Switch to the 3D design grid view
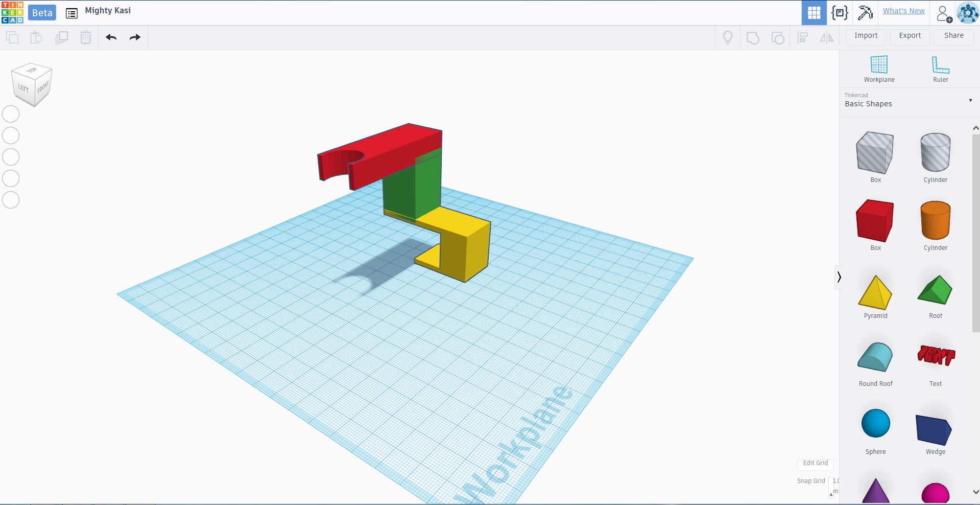 pyautogui.click(x=814, y=12)
